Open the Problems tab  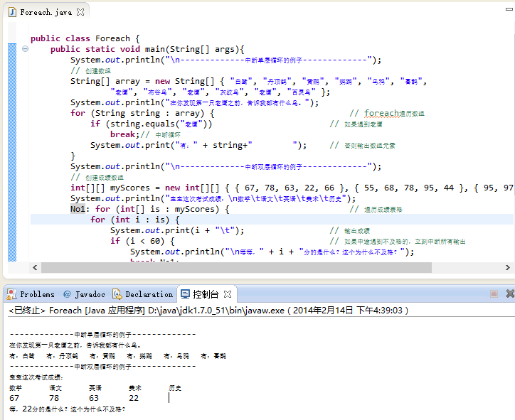(x=37, y=294)
